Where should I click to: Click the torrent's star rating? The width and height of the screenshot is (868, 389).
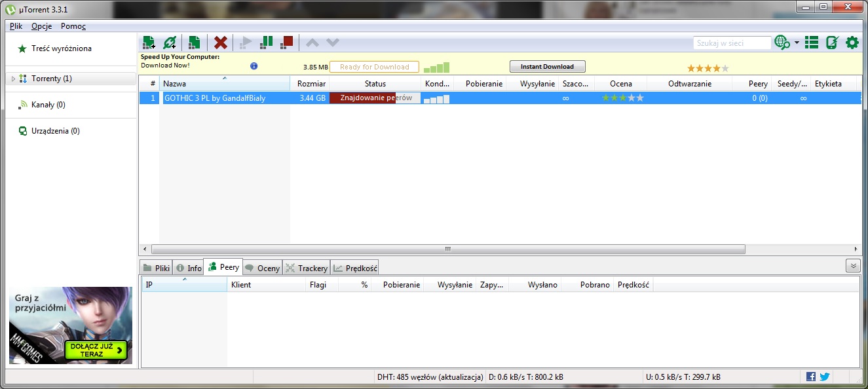tap(622, 98)
